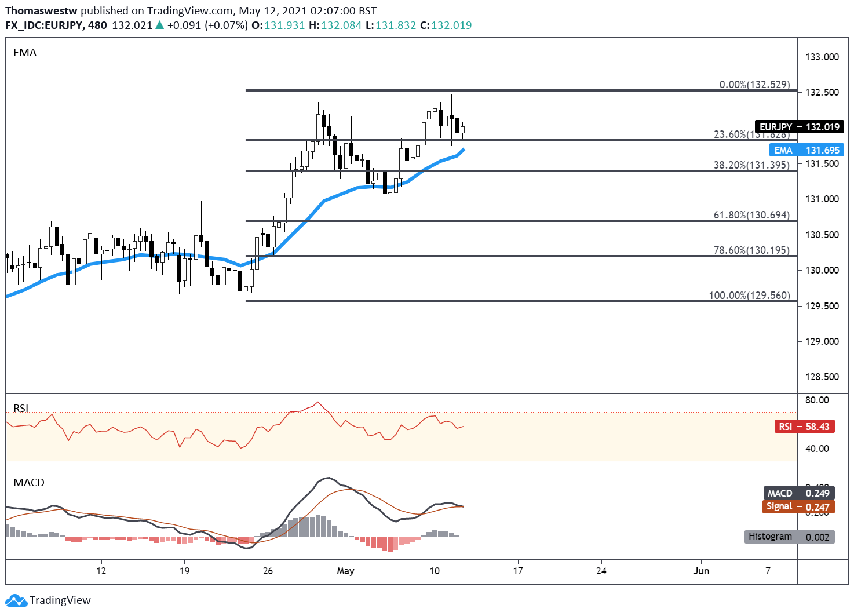Click the 131.695 EMA value label

pos(822,150)
